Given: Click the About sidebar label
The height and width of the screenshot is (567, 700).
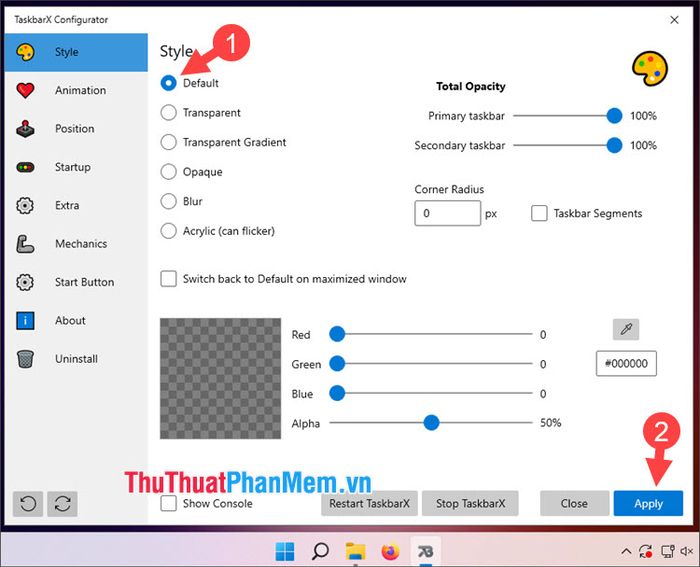Looking at the screenshot, I should tap(70, 321).
